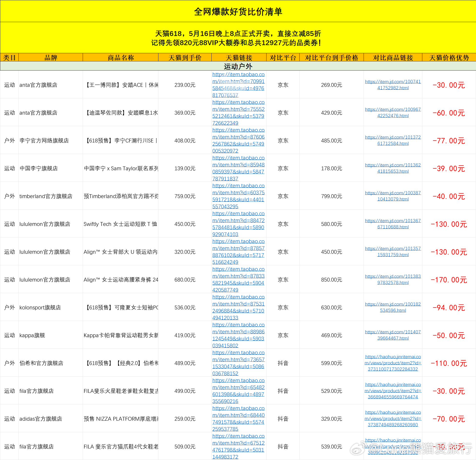Select product cell Kappa卡帕背靠背运动鞋
The width and height of the screenshot is (476, 460).
point(121,335)
